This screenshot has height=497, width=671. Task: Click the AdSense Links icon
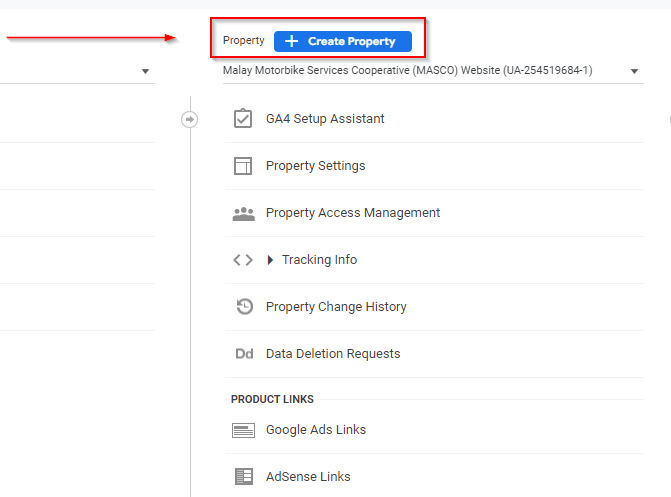tap(243, 477)
